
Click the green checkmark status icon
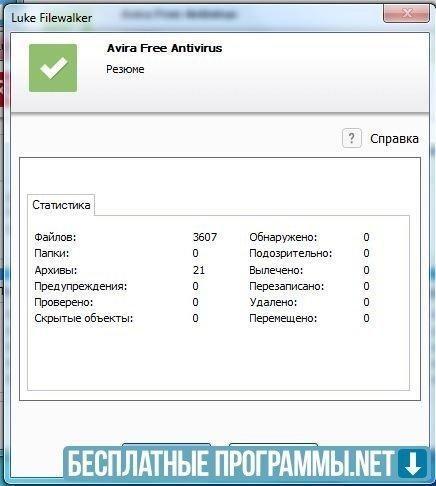pyautogui.click(x=53, y=68)
